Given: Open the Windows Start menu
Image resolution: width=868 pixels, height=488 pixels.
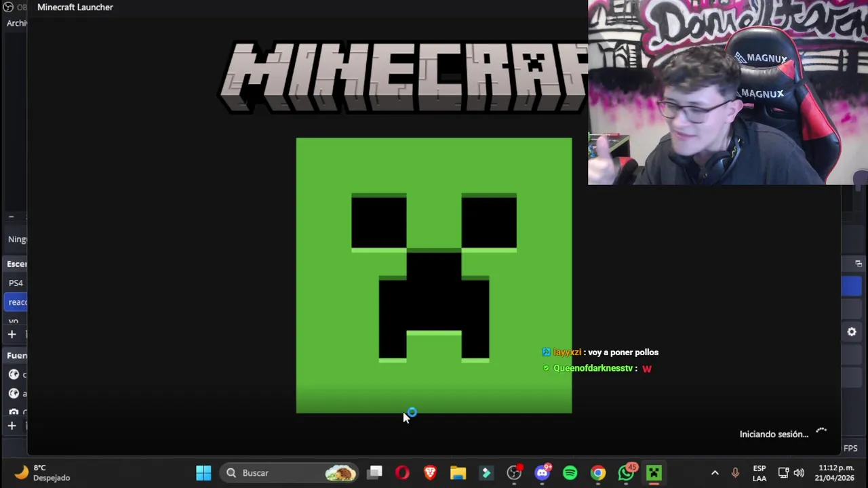Looking at the screenshot, I should click(203, 472).
